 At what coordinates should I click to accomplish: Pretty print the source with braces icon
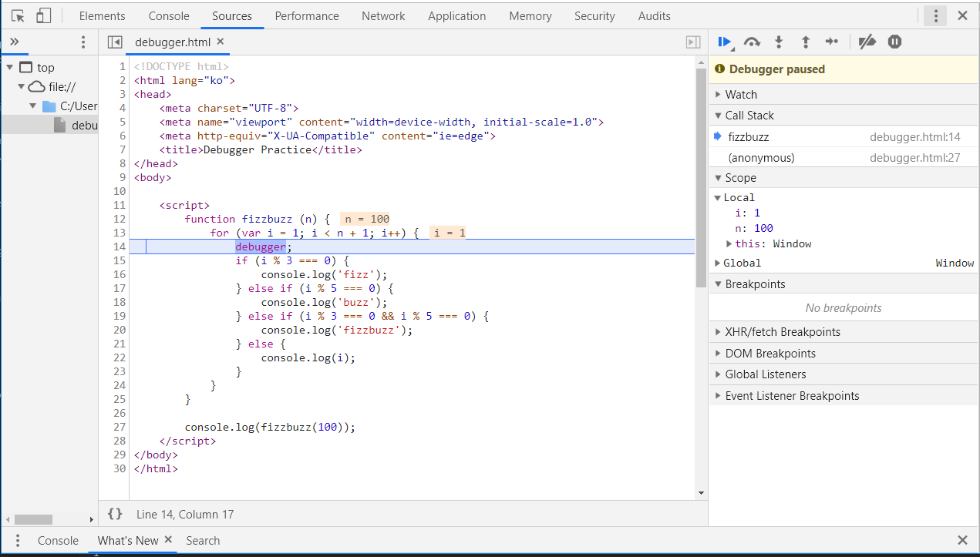[x=115, y=514]
